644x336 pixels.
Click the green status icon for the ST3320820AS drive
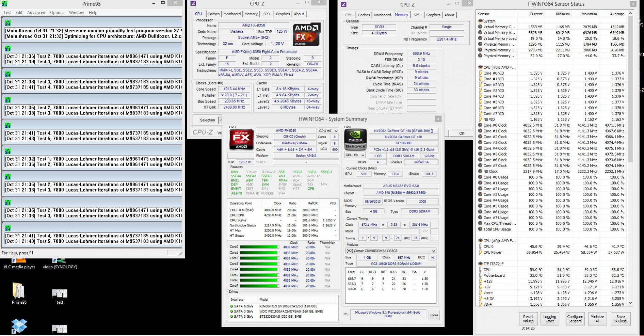point(232,317)
